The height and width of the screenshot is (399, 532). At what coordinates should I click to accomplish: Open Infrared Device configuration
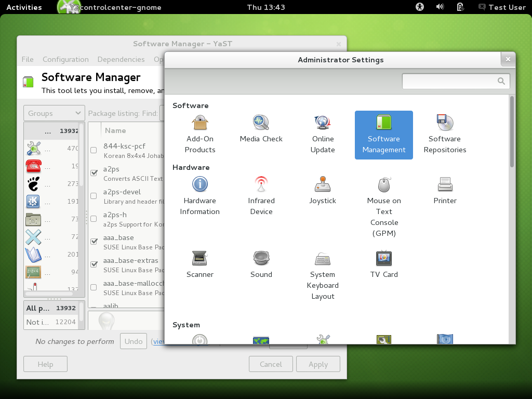[261, 196]
